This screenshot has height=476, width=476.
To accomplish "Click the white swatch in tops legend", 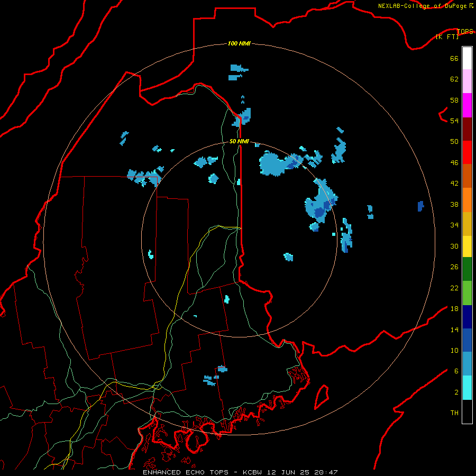I will tap(467, 58).
